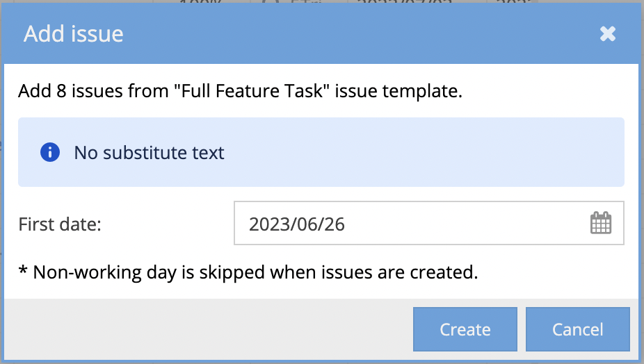Click the "Add issue" dialog title
The height and width of the screenshot is (364, 644).
(74, 34)
